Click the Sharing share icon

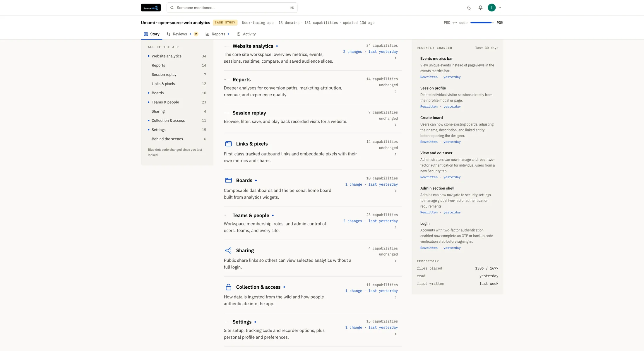click(228, 250)
